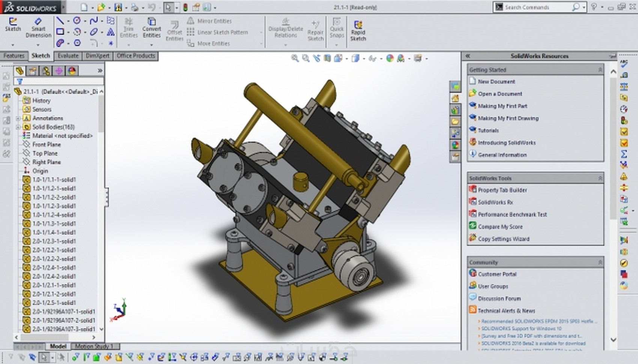Activate the Rapid Sketch tool
The width and height of the screenshot is (638, 364).
pyautogui.click(x=358, y=31)
